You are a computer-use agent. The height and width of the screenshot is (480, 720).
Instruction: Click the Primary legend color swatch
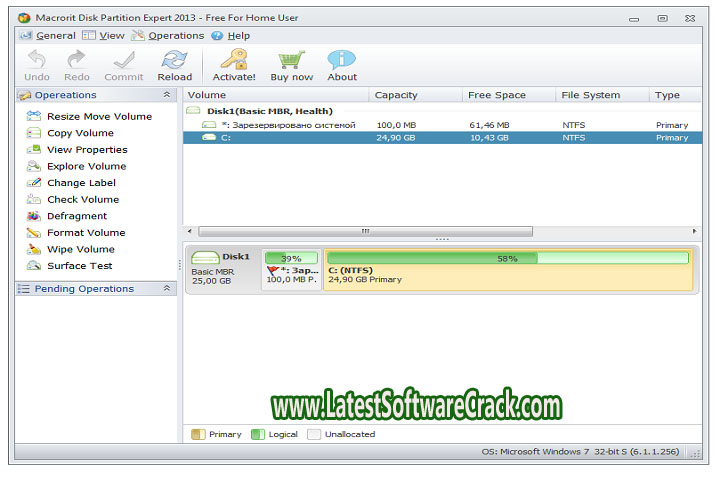pyautogui.click(x=198, y=434)
